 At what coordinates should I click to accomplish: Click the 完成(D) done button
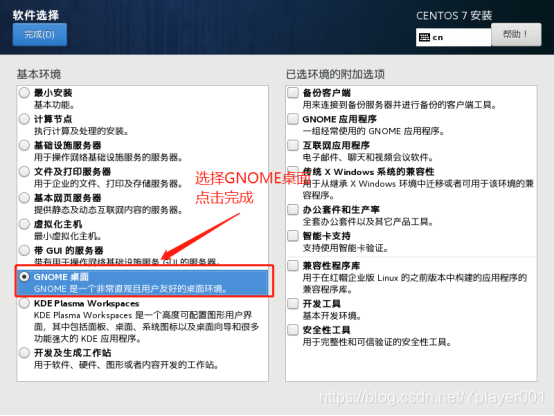pos(40,34)
